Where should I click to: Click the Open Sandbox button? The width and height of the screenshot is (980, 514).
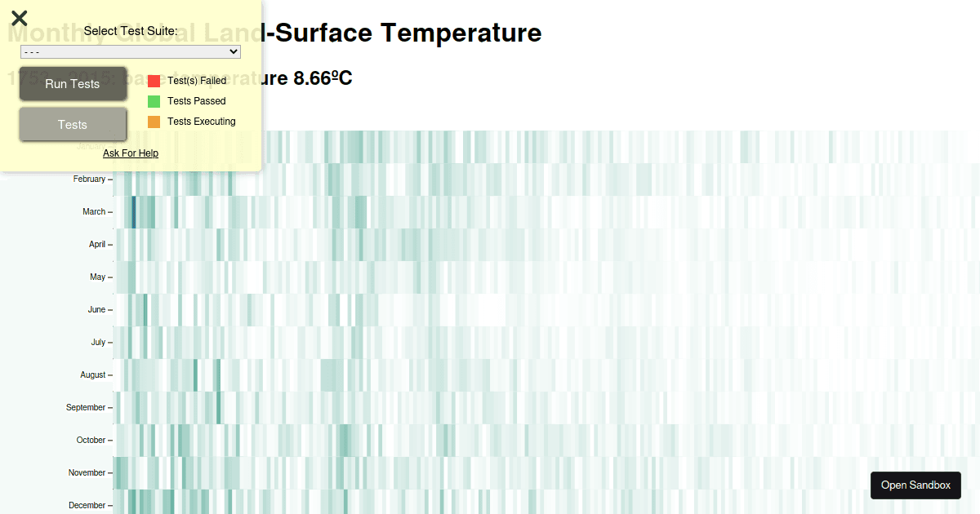click(915, 485)
